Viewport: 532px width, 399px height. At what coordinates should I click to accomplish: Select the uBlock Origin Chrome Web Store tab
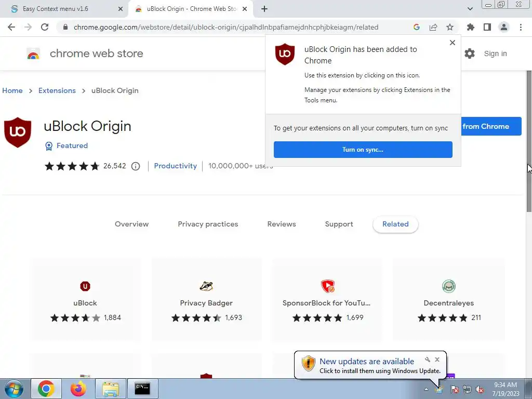(x=191, y=9)
